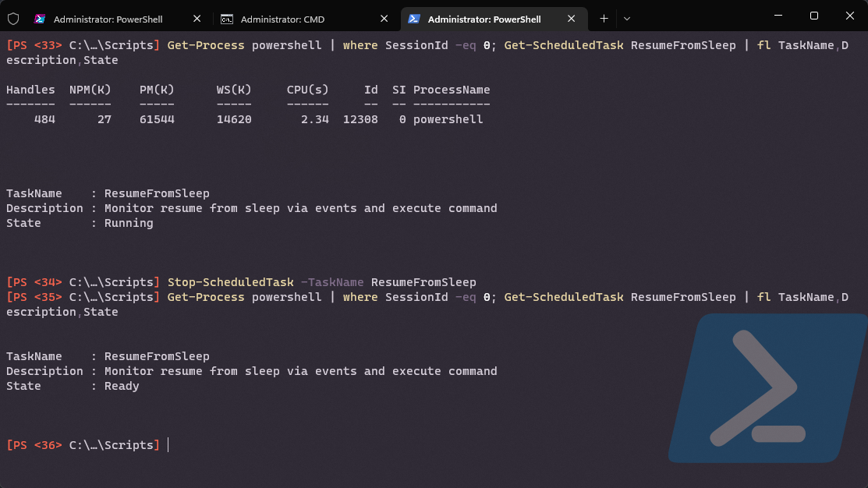Viewport: 868px width, 488px height.
Task: Switch to the first Administrator: PowerShell tab
Action: [x=109, y=18]
